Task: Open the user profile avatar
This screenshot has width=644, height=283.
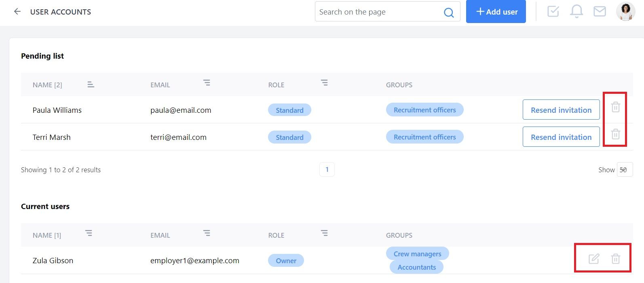Action: pos(625,11)
